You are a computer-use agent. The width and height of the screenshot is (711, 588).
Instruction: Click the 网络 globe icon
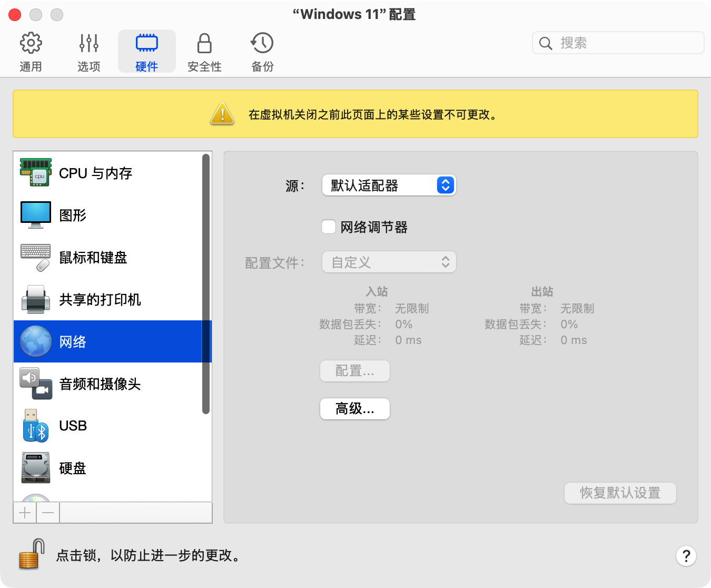point(36,341)
